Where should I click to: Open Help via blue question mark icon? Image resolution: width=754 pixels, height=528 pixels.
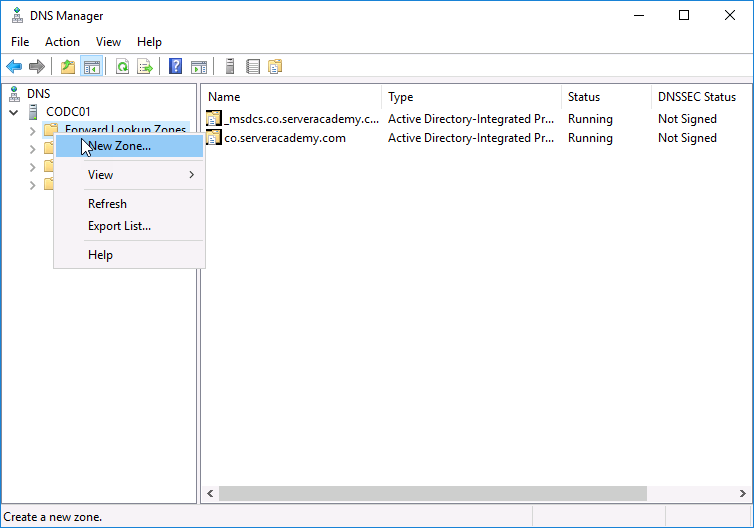click(176, 67)
